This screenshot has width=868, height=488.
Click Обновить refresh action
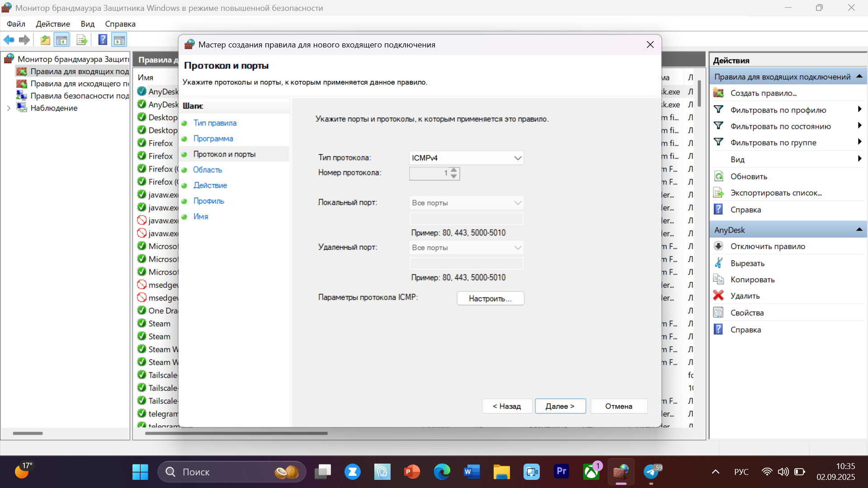click(x=748, y=177)
